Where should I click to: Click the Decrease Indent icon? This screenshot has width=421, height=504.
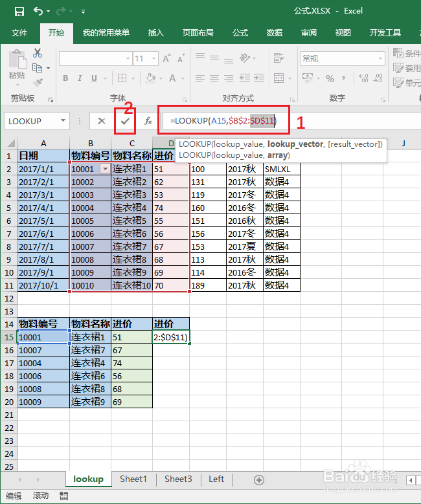point(245,78)
